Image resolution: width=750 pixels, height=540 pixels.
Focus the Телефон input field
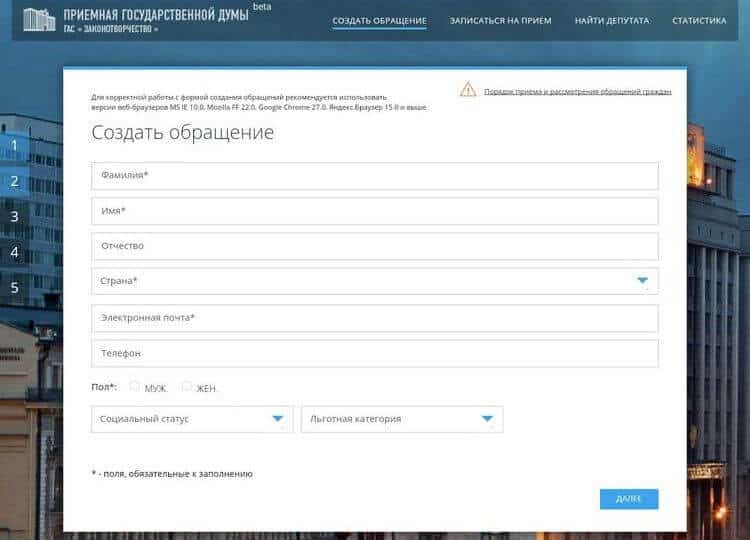(x=375, y=353)
